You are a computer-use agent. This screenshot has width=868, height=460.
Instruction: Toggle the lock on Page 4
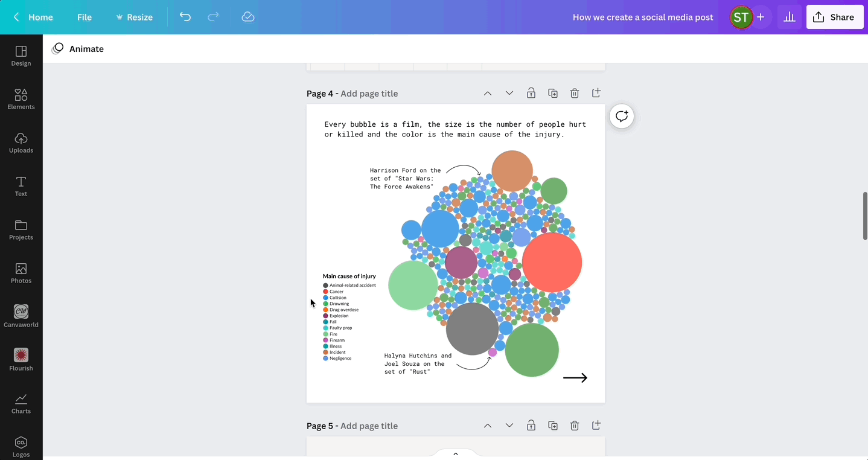point(531,93)
